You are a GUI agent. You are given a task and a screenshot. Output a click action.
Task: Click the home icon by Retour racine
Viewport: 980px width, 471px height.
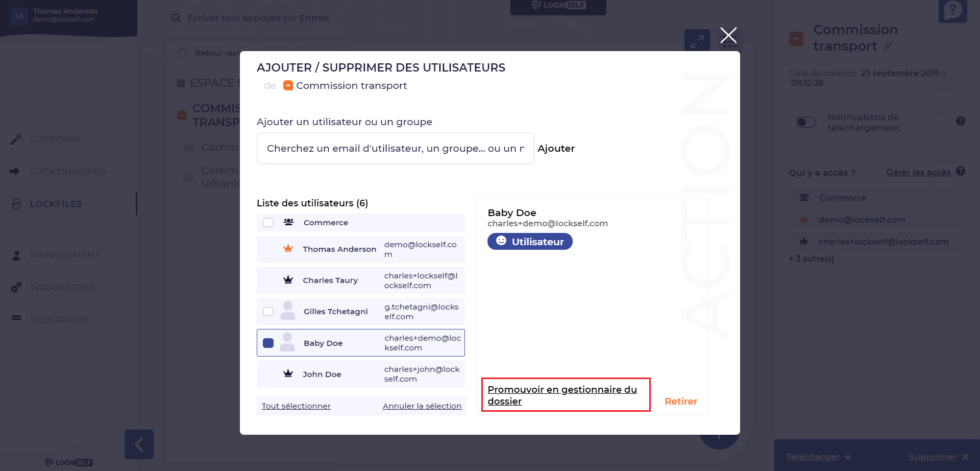point(182,53)
